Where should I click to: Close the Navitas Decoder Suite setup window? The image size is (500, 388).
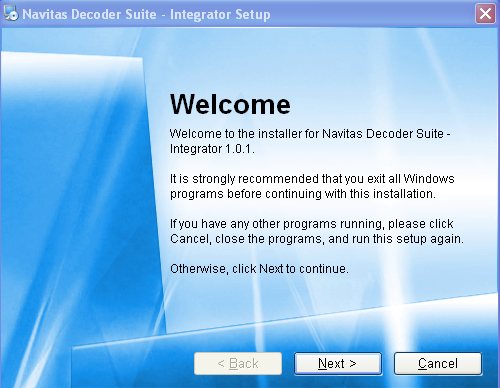485,14
